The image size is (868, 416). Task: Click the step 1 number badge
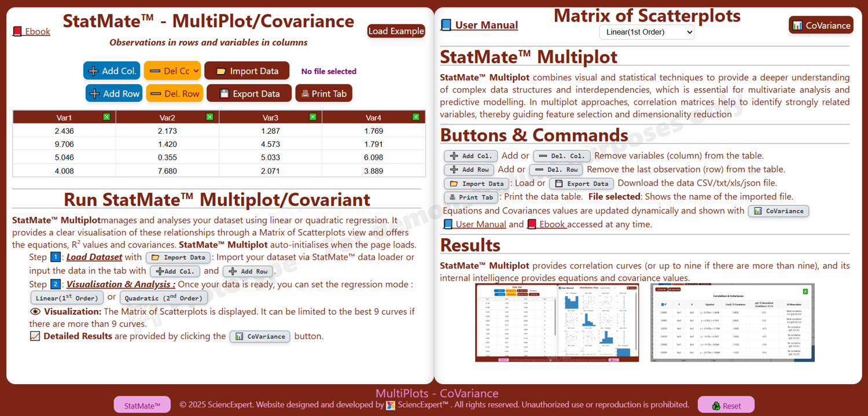point(56,257)
